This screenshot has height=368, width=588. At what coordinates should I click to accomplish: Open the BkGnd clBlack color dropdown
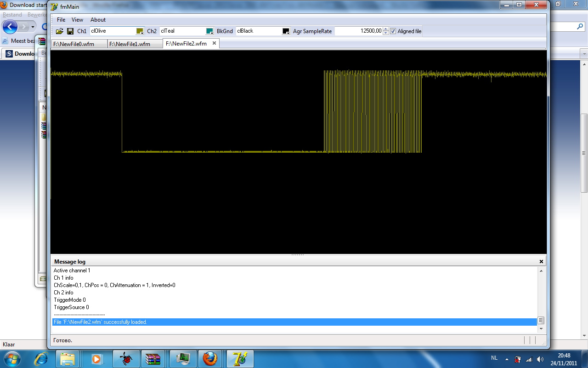point(286,31)
